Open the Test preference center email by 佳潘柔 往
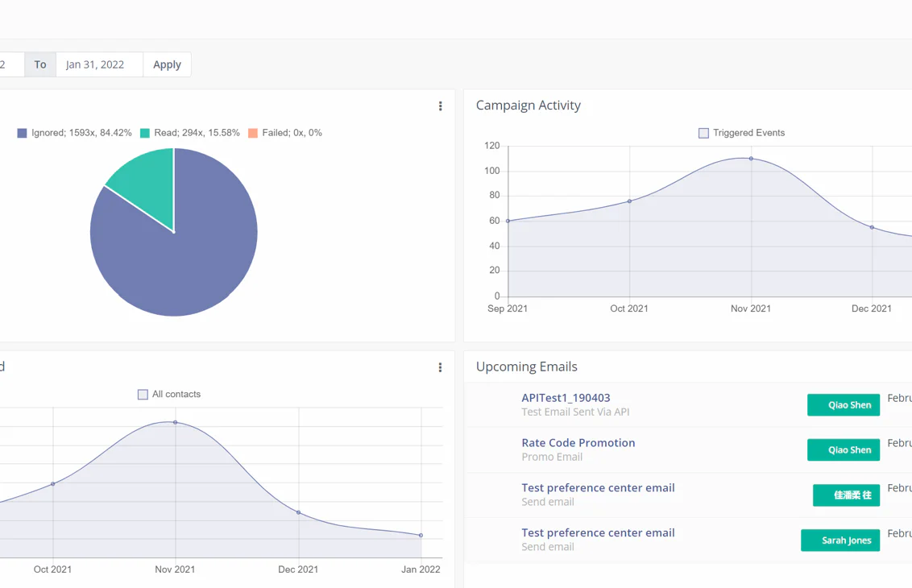Viewport: 912px width, 588px height. pos(598,487)
